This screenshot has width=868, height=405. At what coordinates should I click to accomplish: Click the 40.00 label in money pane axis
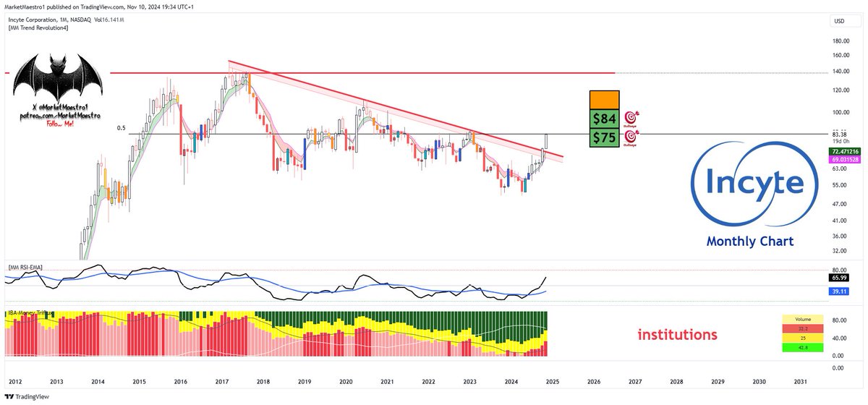coord(840,338)
